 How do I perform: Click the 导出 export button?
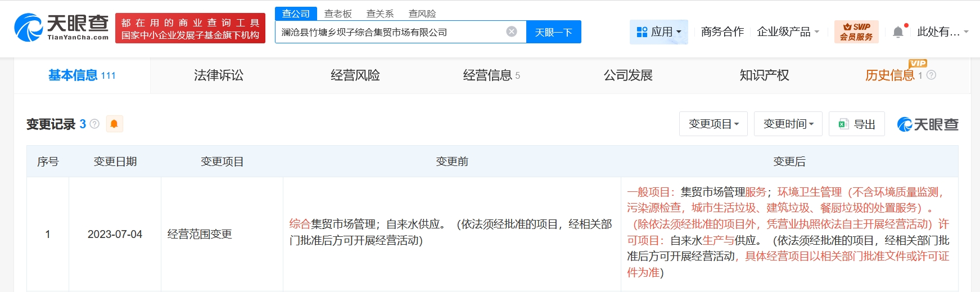[857, 124]
